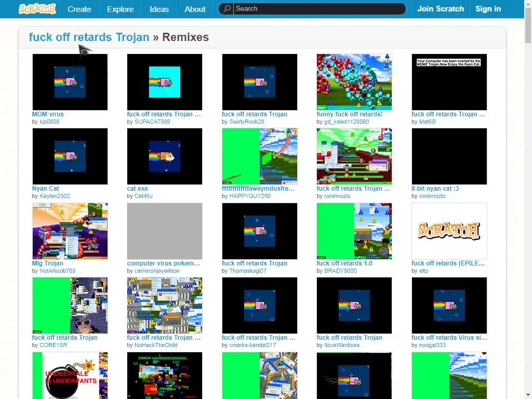Open the MOM virus project thumbnail
The height and width of the screenshot is (399, 532).
tap(70, 82)
